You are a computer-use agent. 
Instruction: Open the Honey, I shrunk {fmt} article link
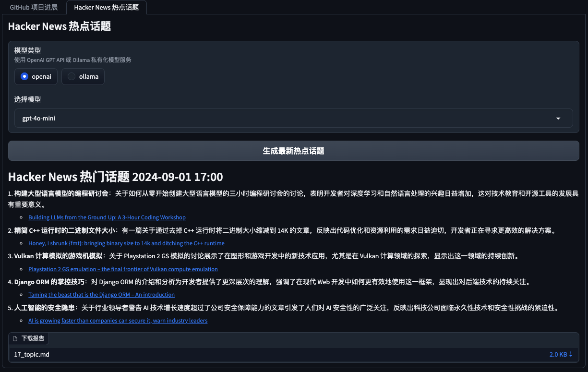pos(127,243)
